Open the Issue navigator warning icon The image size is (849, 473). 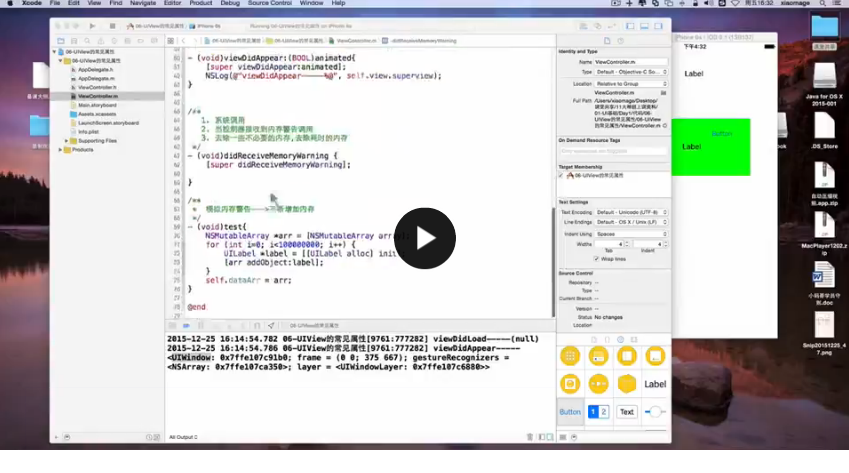pos(101,41)
